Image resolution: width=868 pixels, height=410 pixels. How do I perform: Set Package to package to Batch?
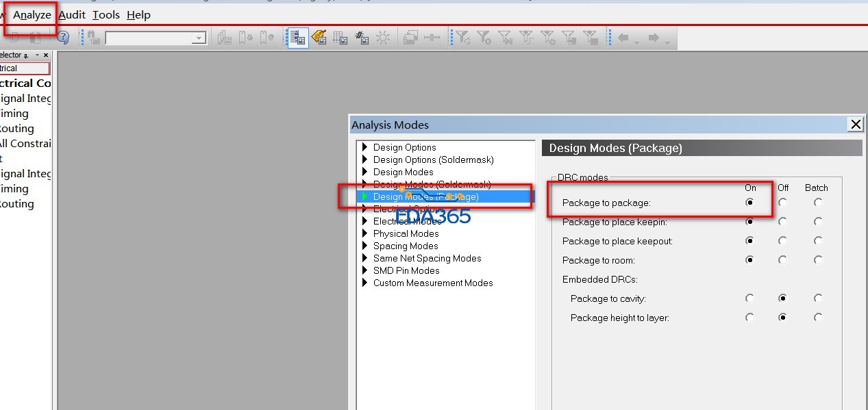pos(818,203)
